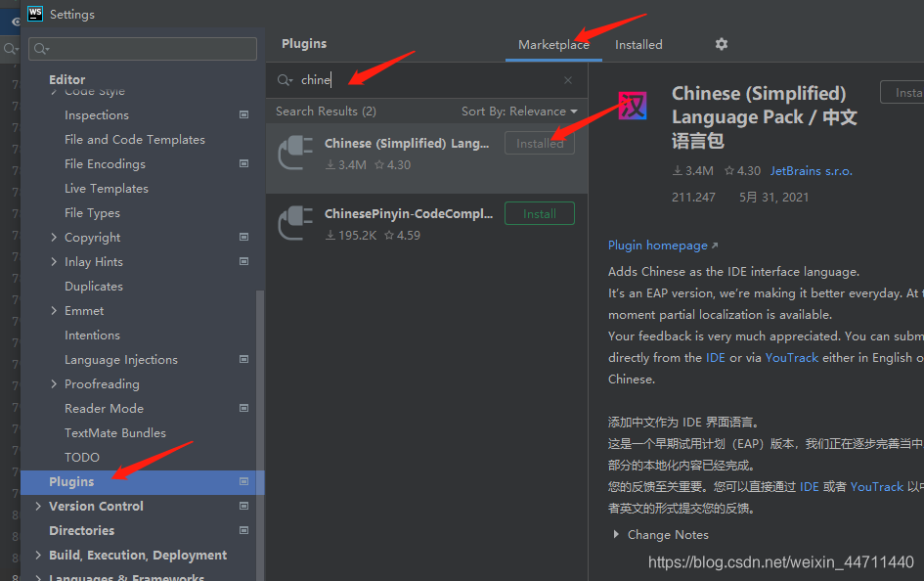Expand the Proofreading tree node
Screen dimensions: 924x581
click(54, 384)
